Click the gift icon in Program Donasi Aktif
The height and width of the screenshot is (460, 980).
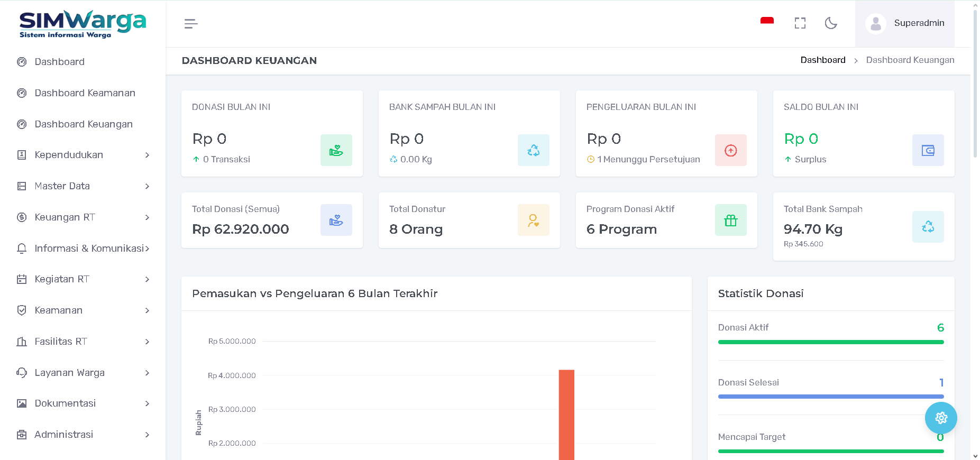pyautogui.click(x=731, y=220)
